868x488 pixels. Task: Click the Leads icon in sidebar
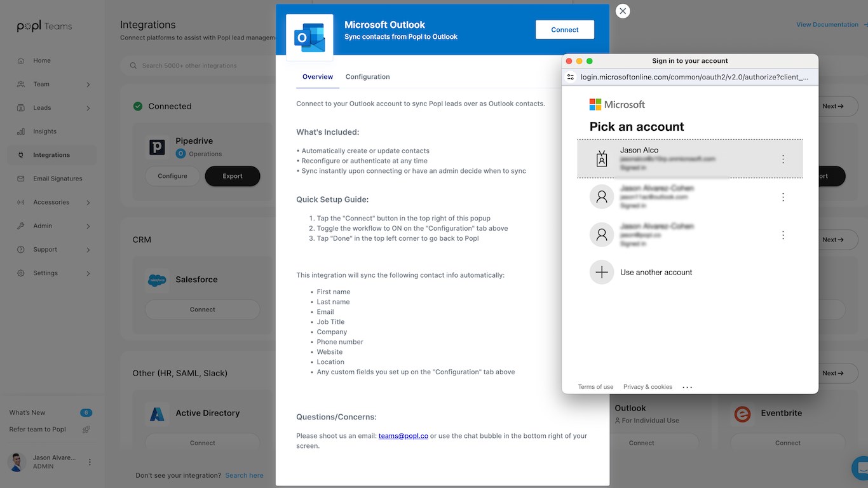tap(21, 107)
